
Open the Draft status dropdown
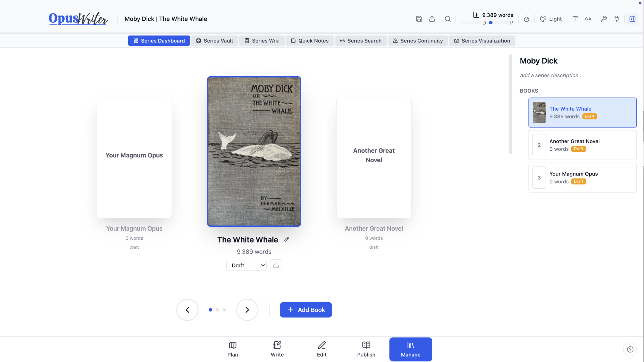246,265
